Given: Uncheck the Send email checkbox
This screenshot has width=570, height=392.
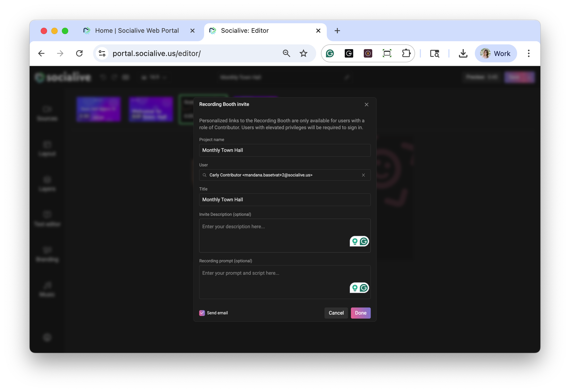Looking at the screenshot, I should pos(202,313).
